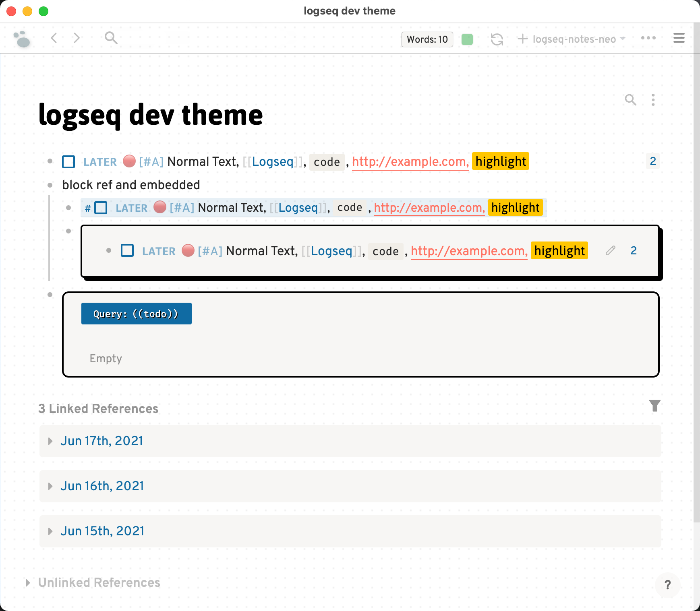Viewport: 700px width, 611px height.
Task: Open the Jun 15th, 2021 journal page
Action: (x=102, y=531)
